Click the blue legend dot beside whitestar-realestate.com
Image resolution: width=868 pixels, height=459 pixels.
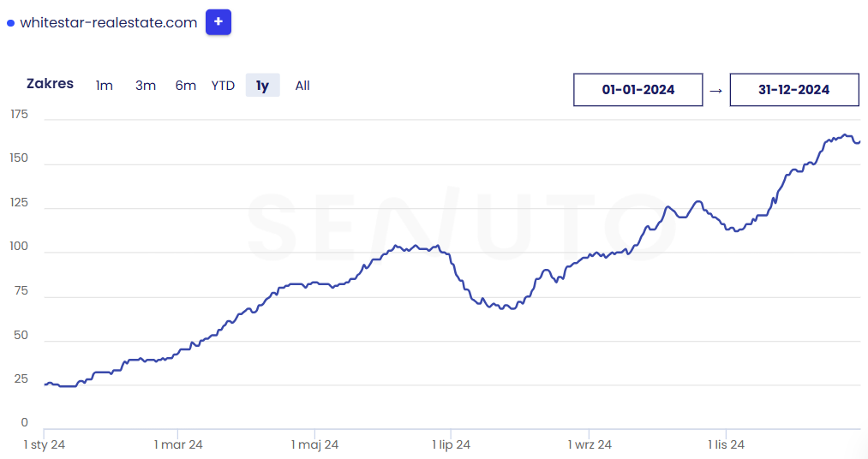point(10,23)
